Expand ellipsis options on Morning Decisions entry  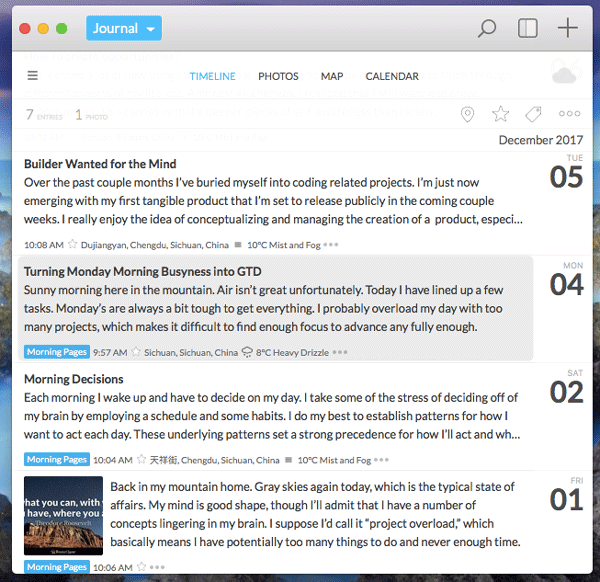pos(381,460)
